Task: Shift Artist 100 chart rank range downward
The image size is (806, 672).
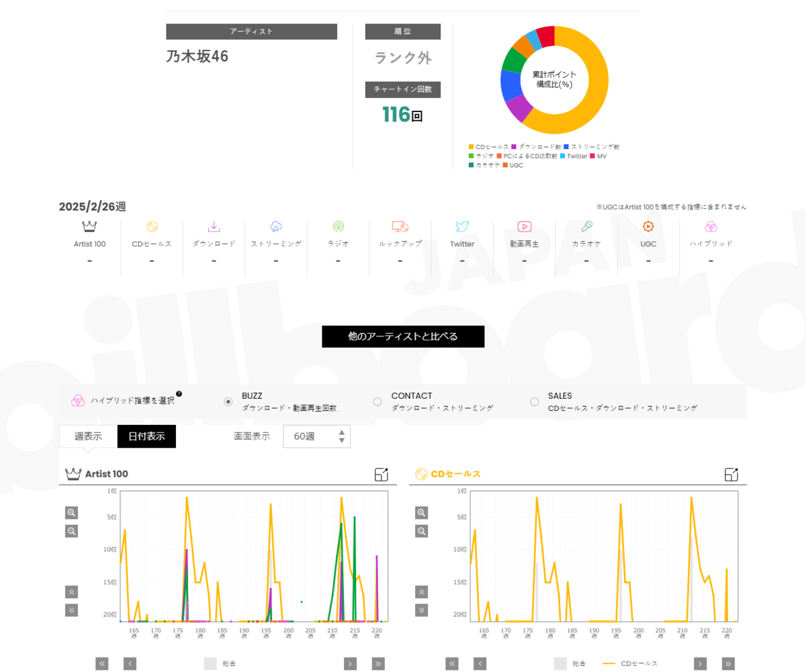Action: (71, 610)
